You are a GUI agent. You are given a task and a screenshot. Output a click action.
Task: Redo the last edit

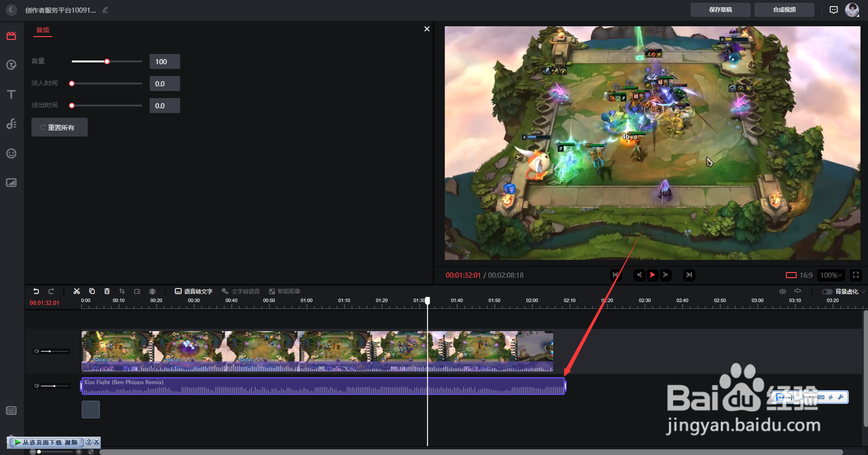click(x=51, y=291)
